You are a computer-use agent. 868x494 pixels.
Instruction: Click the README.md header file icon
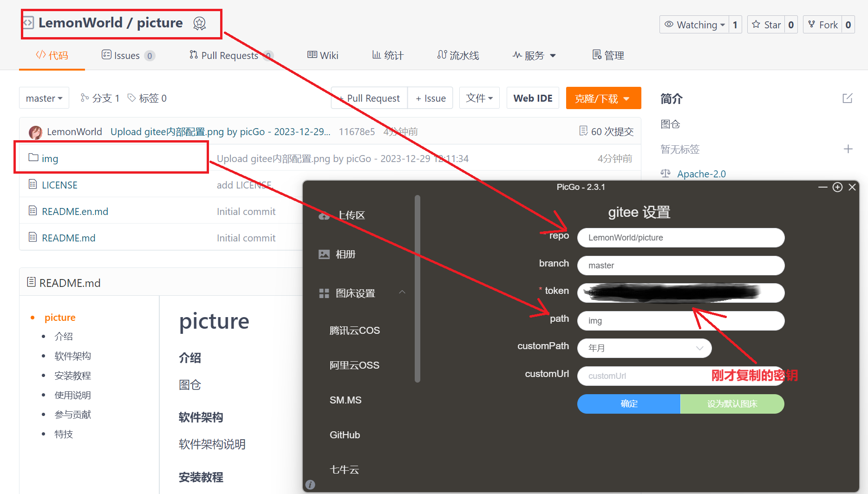coord(32,282)
